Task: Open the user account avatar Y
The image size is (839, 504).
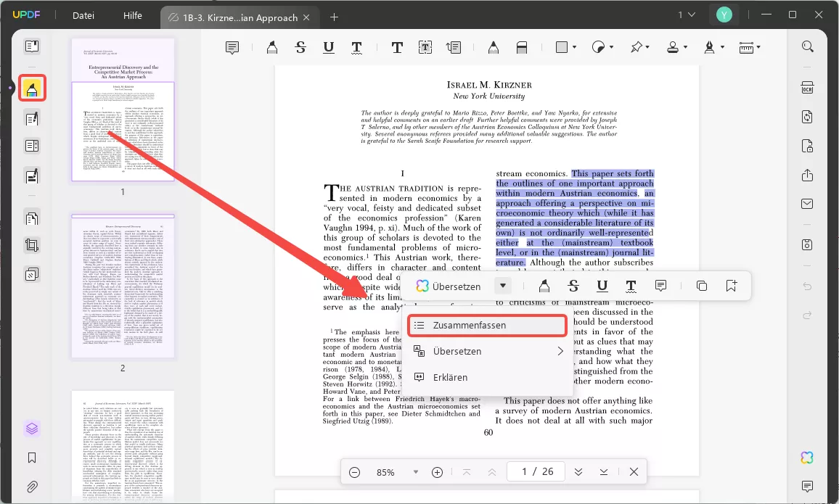Action: (724, 15)
